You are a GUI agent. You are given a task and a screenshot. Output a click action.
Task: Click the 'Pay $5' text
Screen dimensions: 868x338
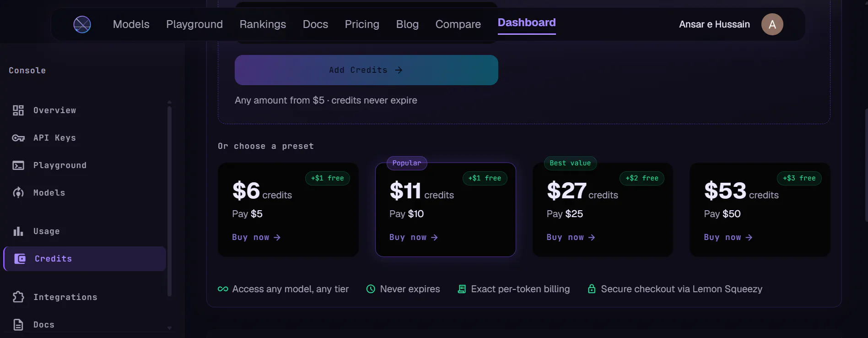(x=247, y=214)
